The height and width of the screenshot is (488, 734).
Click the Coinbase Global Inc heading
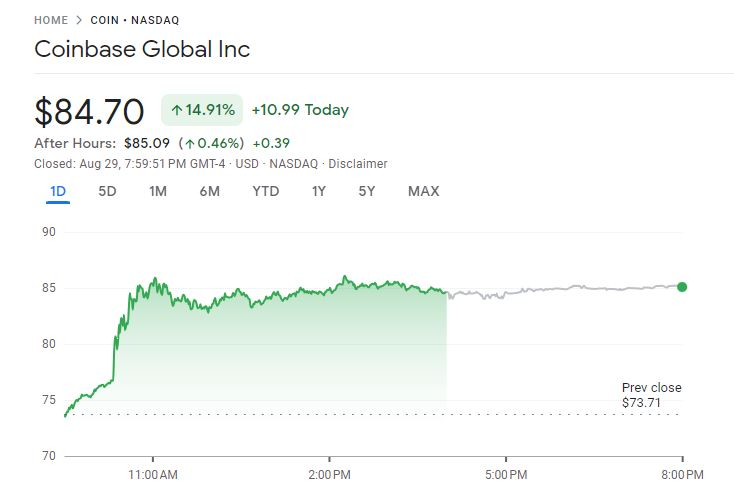tap(142, 48)
